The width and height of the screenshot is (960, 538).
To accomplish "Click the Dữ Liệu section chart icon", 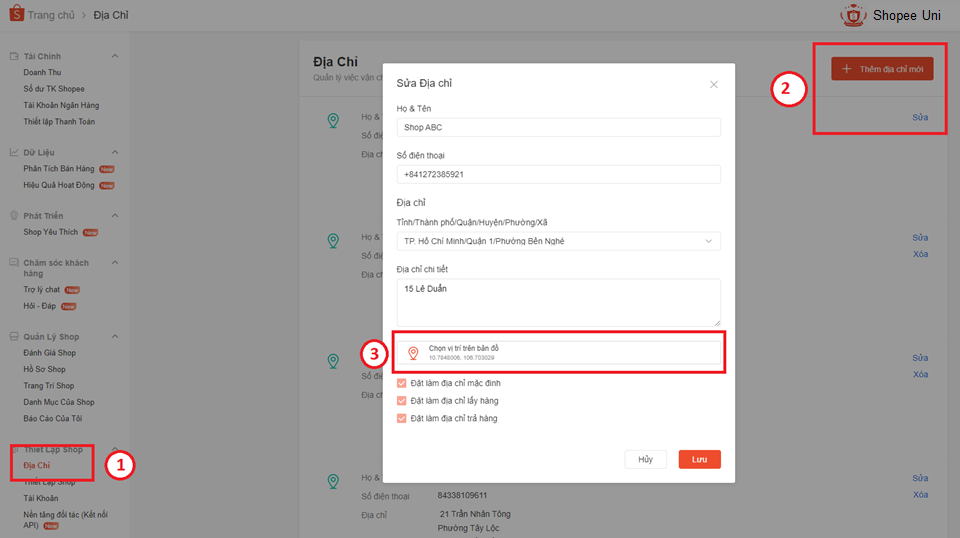I will pyautogui.click(x=14, y=152).
